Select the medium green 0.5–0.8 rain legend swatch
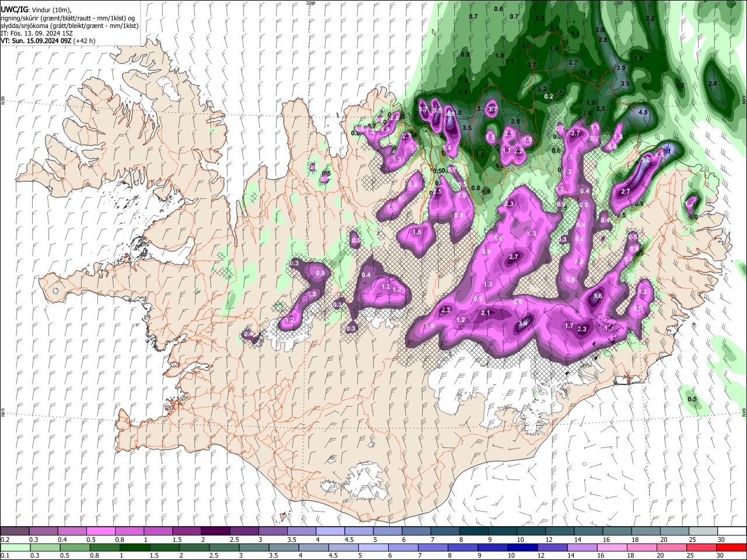 (x=75, y=548)
